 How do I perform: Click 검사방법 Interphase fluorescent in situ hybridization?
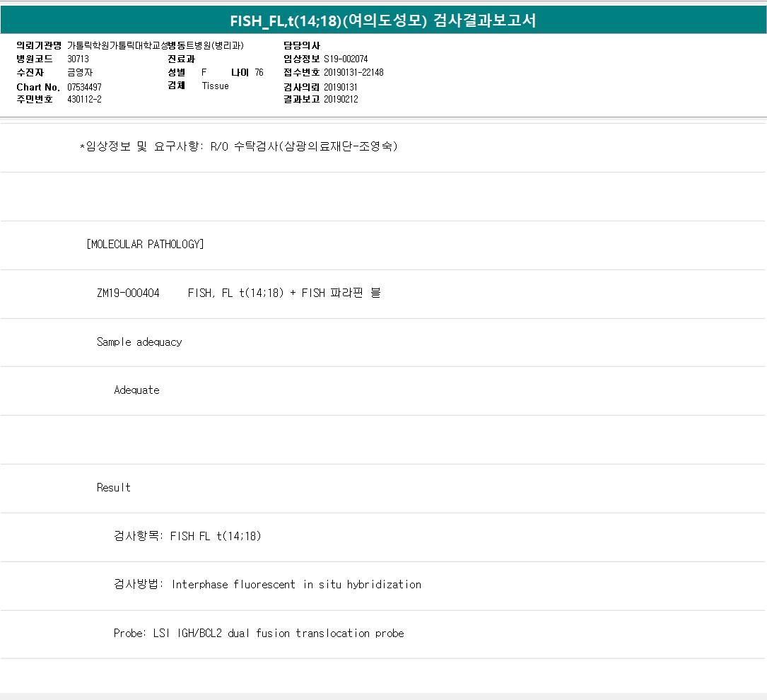[268, 585]
